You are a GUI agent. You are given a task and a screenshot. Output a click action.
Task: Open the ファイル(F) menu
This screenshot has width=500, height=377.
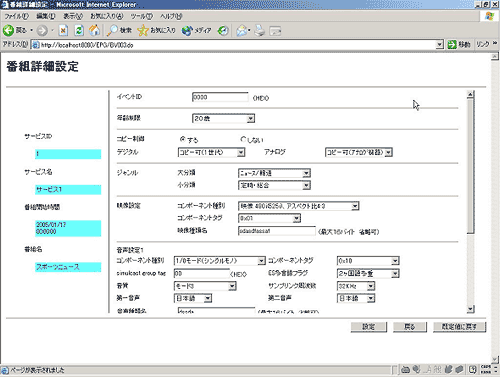[16, 16]
